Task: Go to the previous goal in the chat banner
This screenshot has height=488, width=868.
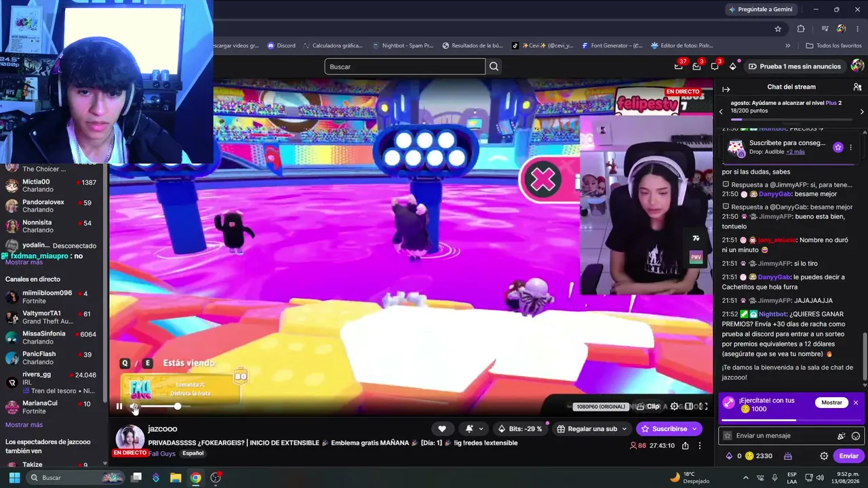Action: click(x=722, y=111)
